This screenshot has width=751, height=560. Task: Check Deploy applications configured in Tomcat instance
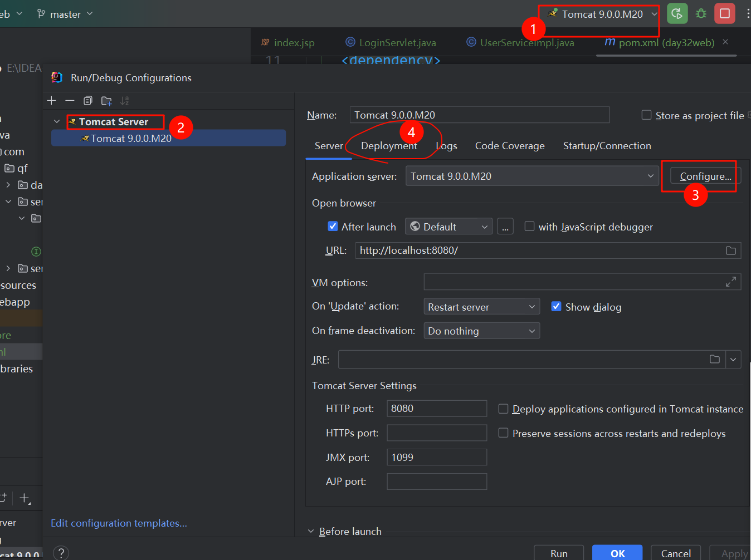click(x=503, y=409)
